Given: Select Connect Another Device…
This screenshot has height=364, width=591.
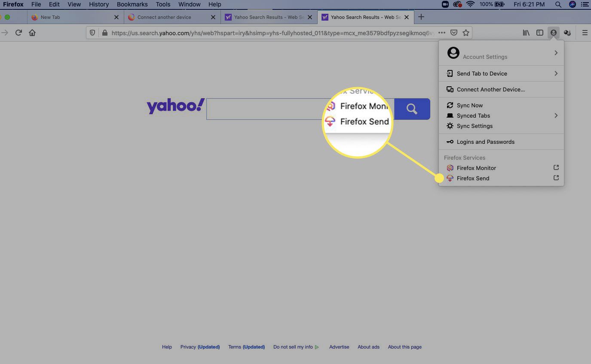Looking at the screenshot, I should click(x=501, y=89).
